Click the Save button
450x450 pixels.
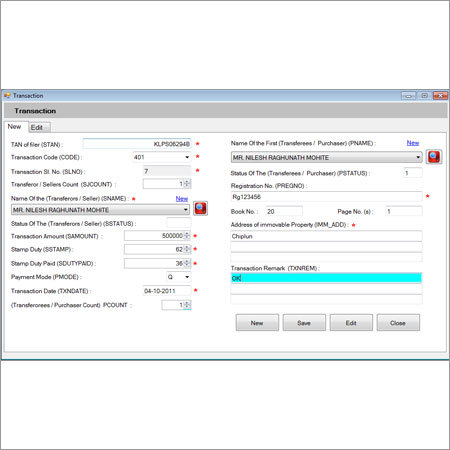pos(304,323)
